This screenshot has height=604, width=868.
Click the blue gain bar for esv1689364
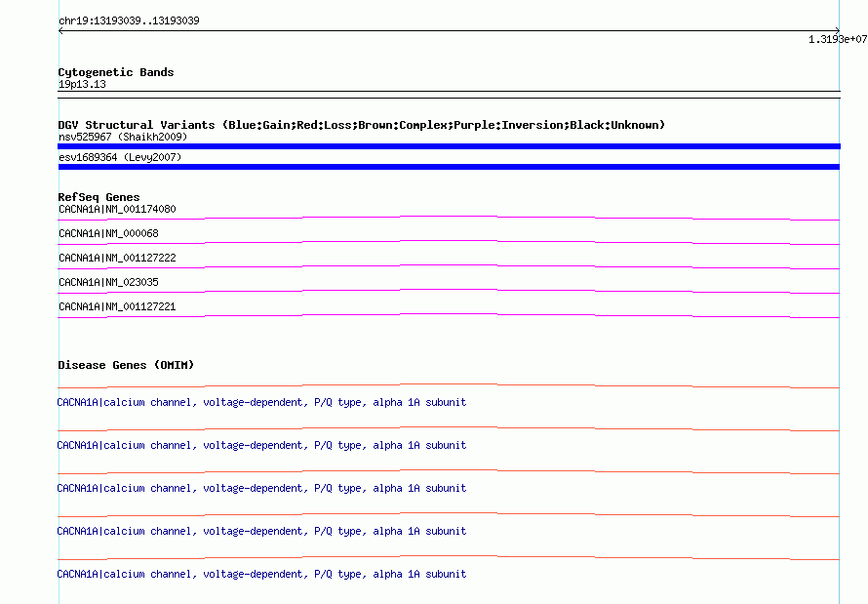coord(449,167)
